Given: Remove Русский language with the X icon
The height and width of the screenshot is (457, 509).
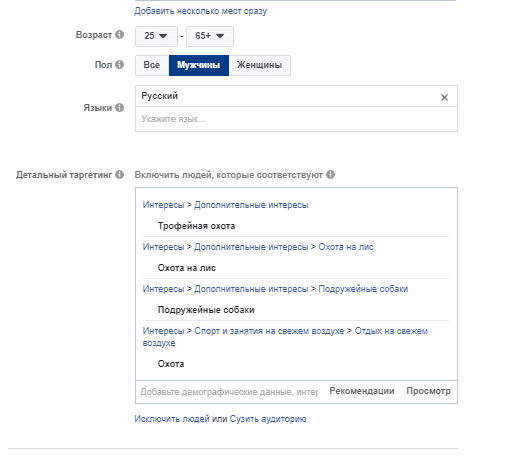Looking at the screenshot, I should 444,97.
